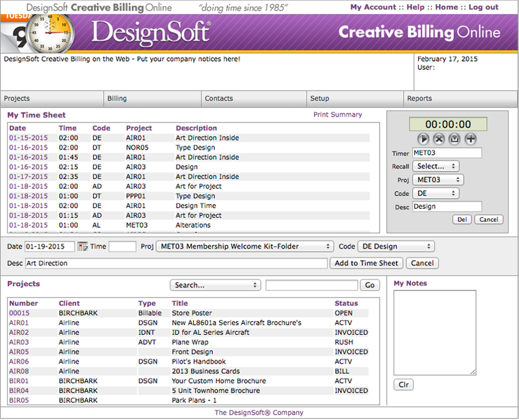This screenshot has width=519, height=420.
Task: Click Log out
Action: pos(483,7)
